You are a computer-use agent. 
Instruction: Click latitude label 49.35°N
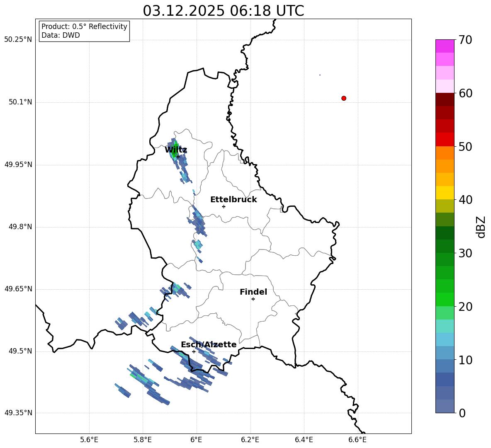pyautogui.click(x=18, y=413)
